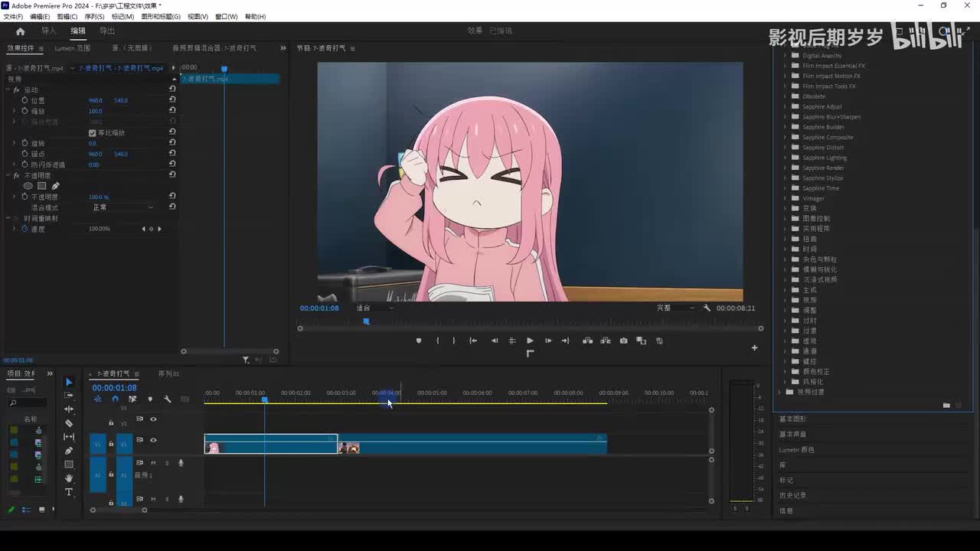This screenshot has width=980, height=551.
Task: Open the 窗口(W) menu
Action: tap(226, 16)
